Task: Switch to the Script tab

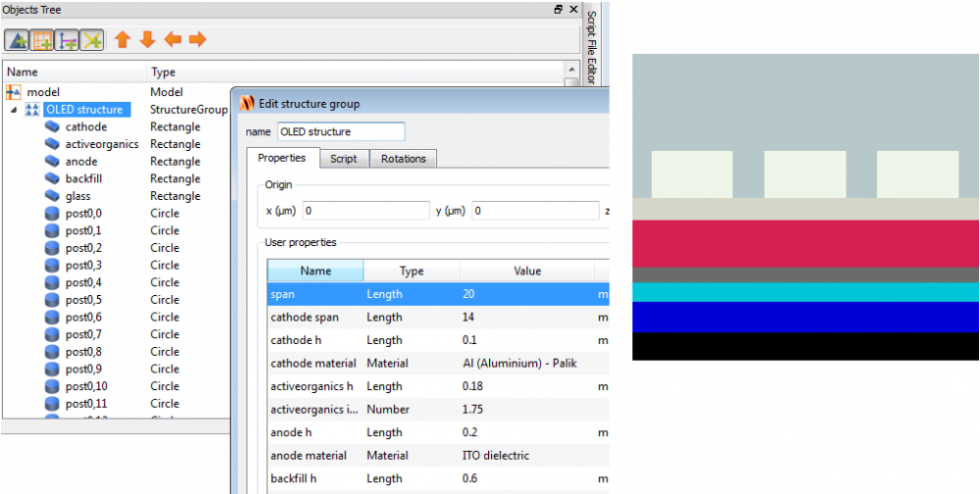Action: pyautogui.click(x=343, y=159)
